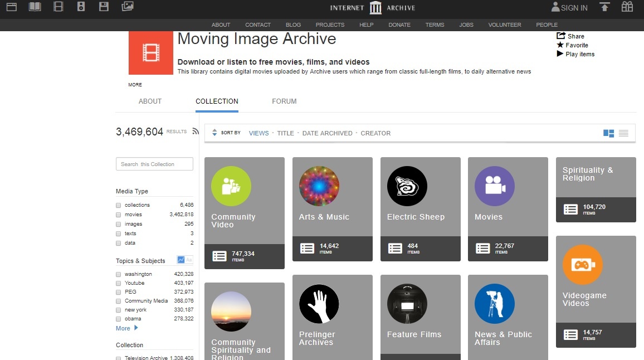Check the new york topic box
644x360 pixels.
(118, 310)
